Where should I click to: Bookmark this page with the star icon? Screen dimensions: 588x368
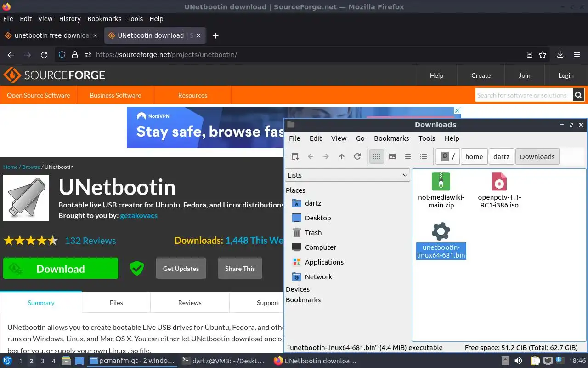[543, 55]
